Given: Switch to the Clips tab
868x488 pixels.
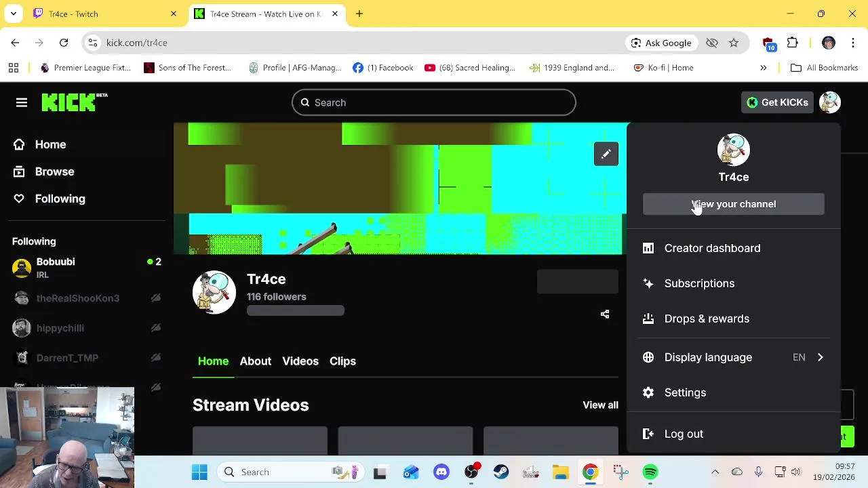Looking at the screenshot, I should tap(342, 361).
